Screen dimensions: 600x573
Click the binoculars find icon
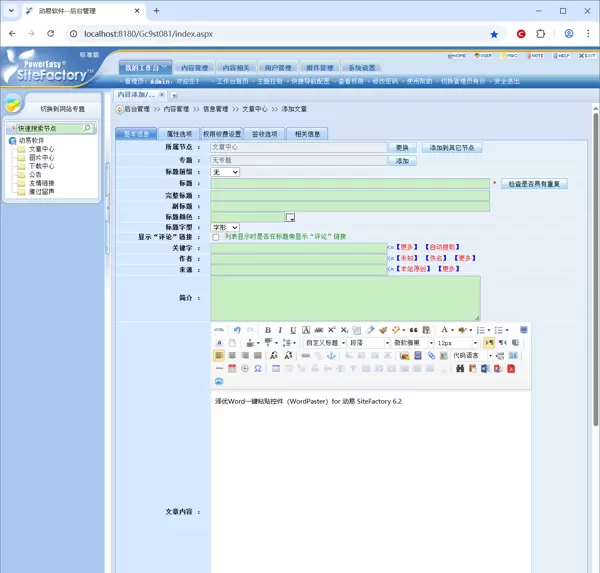[460, 369]
